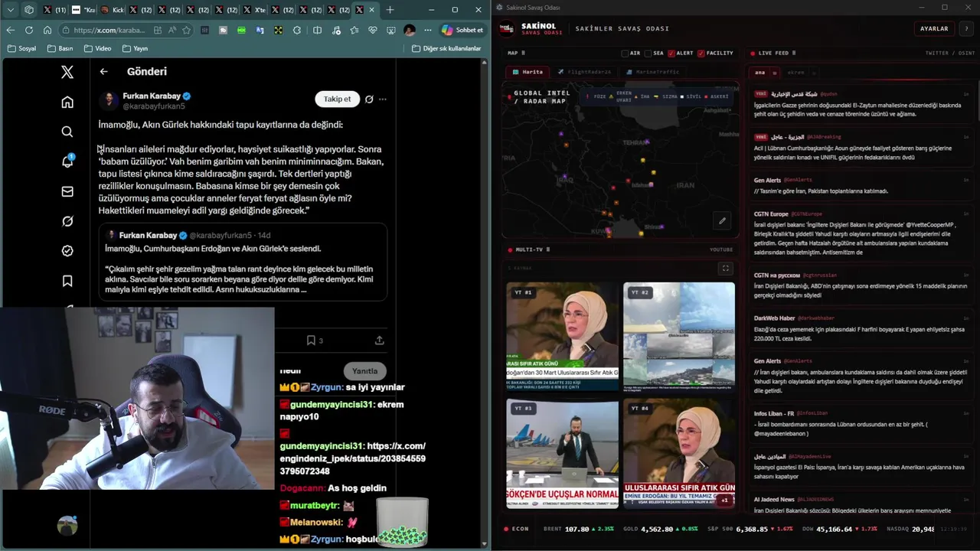Open the Sosyal bookmarks folder
The height and width of the screenshot is (551, 980).
[21, 48]
